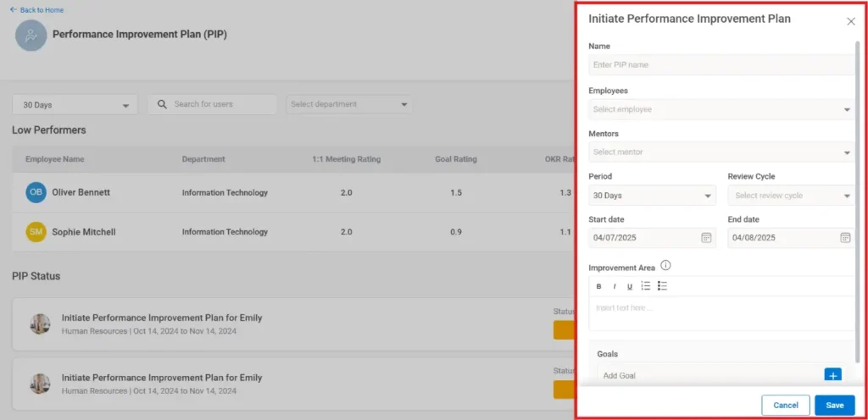Viewport: 868px width, 420px height.
Task: Click the Italic formatting icon
Action: 615,286
